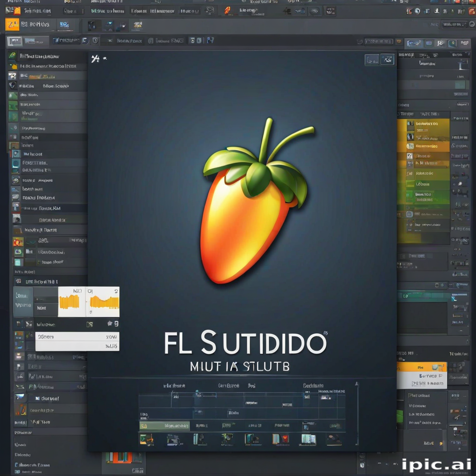Click the blue '20G' icon beside the orange logo tile
Image resolution: width=476 pixels, height=476 pixels.
[x=64, y=25]
